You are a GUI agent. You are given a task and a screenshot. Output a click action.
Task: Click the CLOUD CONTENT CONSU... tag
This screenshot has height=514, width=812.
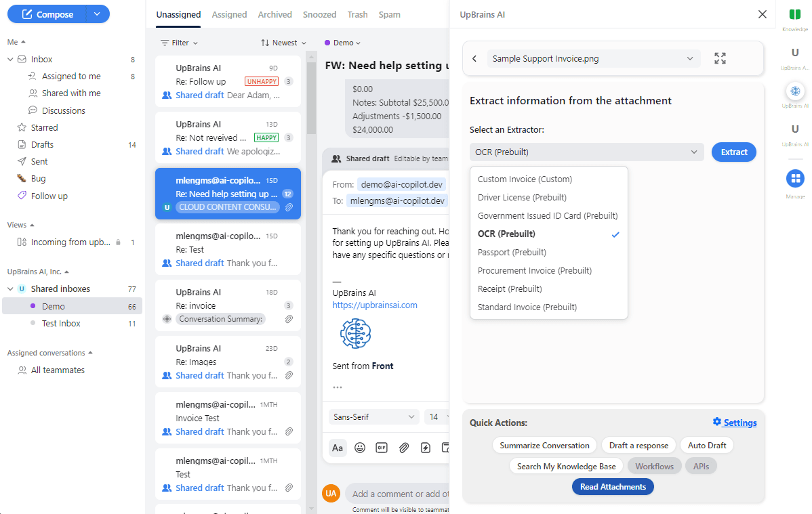click(228, 207)
